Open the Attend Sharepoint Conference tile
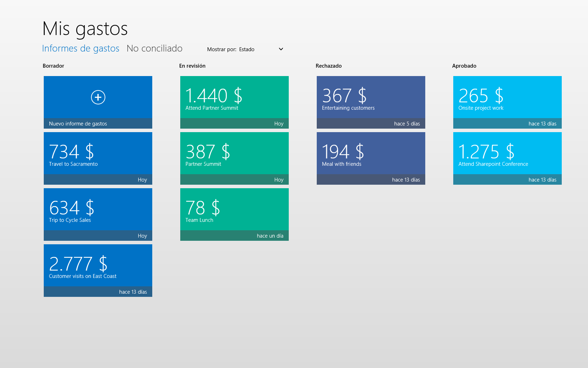Image resolution: width=588 pixels, height=368 pixels. pyautogui.click(x=507, y=158)
